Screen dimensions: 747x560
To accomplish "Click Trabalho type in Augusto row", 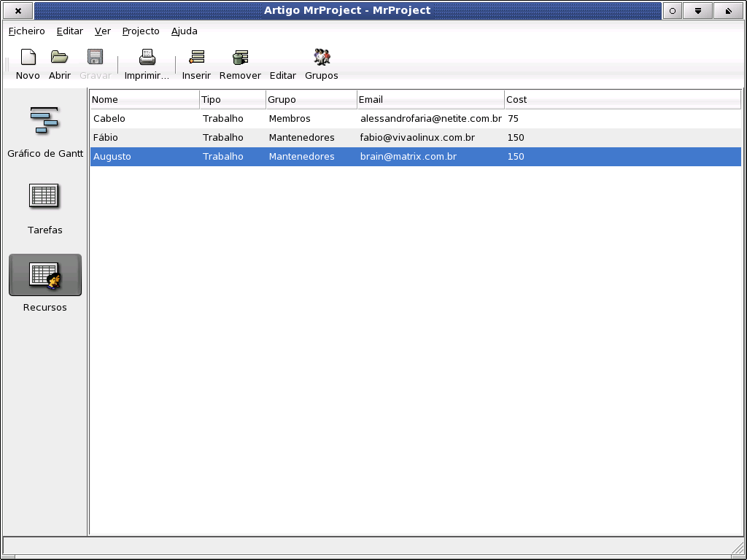I will click(223, 157).
